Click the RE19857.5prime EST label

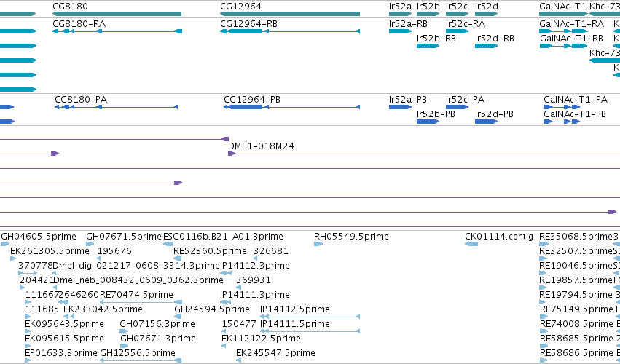576,280
